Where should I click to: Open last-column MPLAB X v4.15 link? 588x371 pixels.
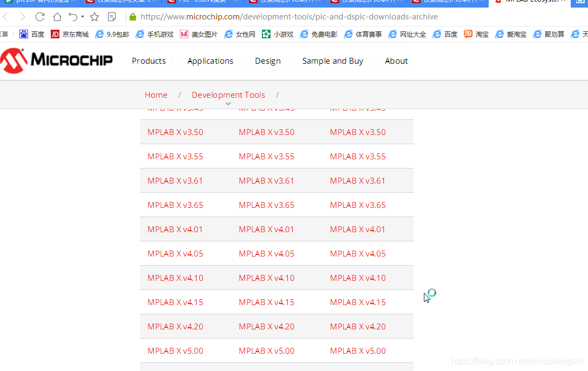(358, 302)
